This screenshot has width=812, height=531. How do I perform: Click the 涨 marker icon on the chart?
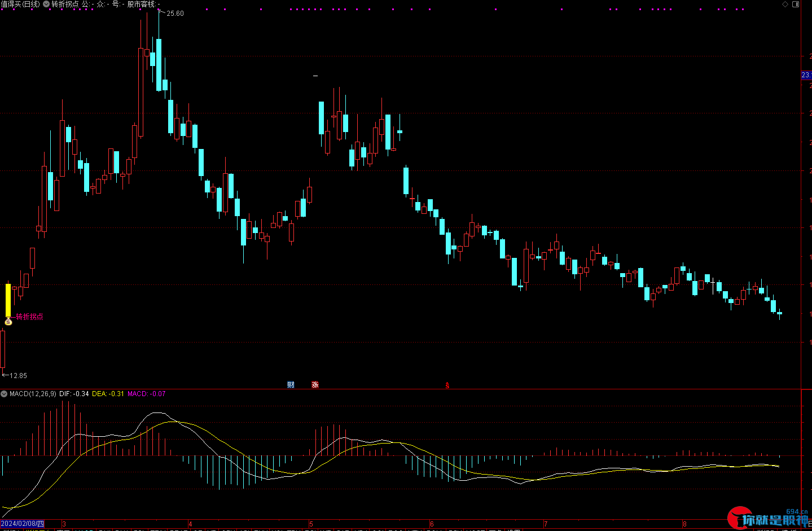coord(315,385)
